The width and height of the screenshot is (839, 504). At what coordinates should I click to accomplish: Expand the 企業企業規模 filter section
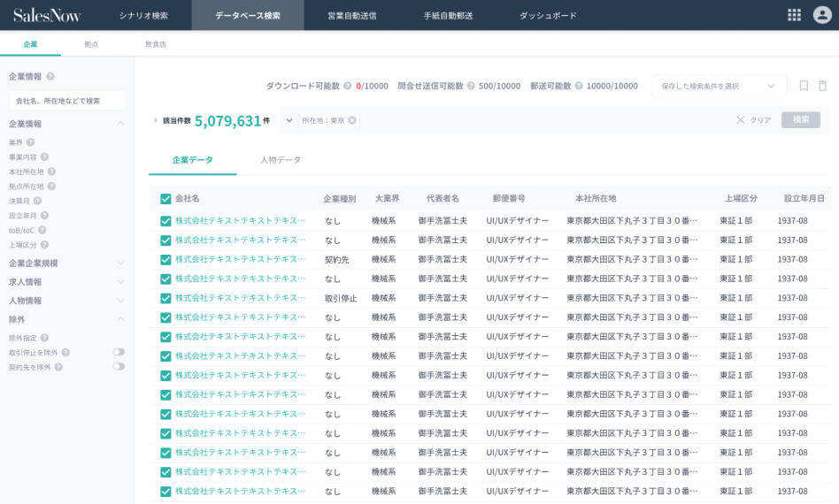point(121,263)
